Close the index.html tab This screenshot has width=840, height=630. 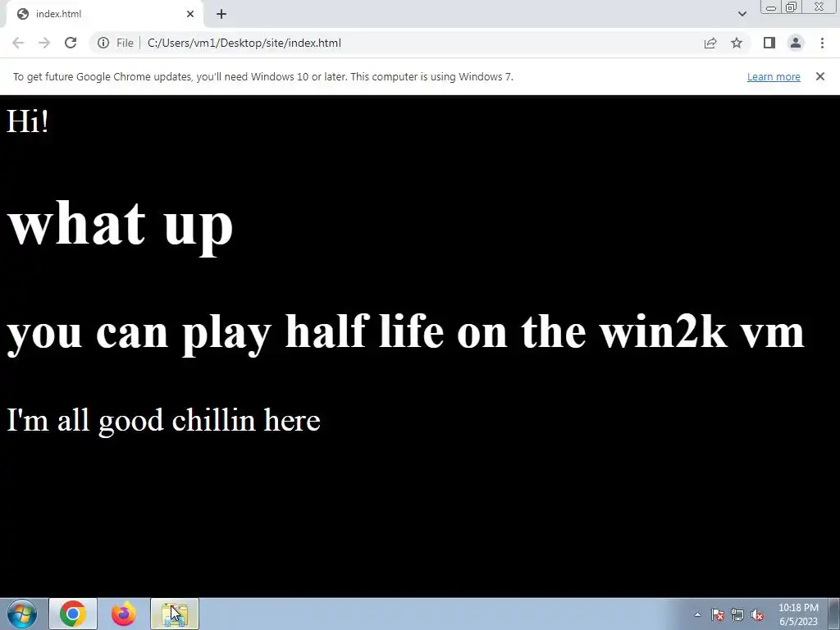190,14
